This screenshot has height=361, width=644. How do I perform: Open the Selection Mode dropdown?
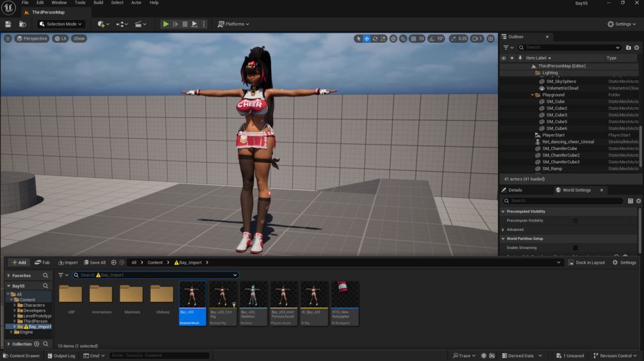coord(61,24)
